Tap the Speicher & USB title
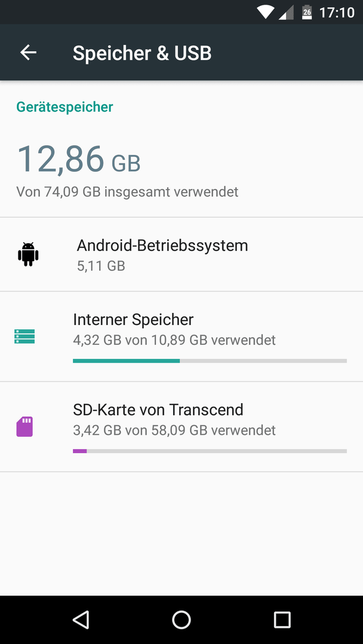 pos(142,53)
